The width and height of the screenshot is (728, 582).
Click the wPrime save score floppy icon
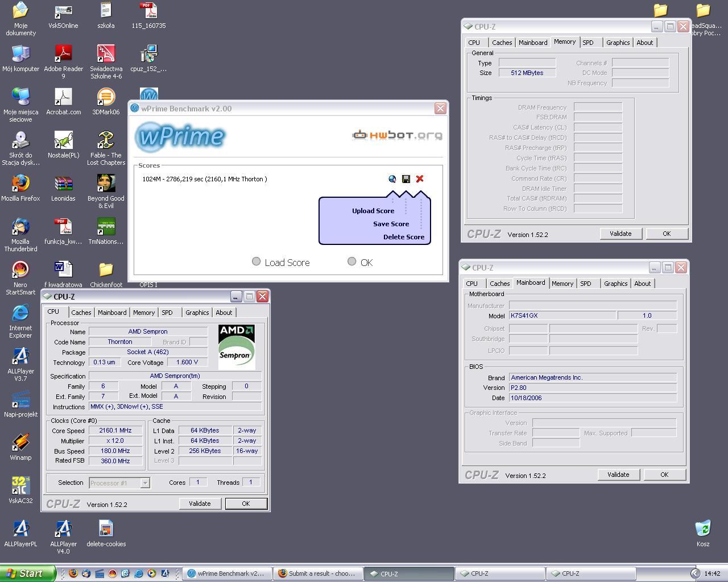406,179
